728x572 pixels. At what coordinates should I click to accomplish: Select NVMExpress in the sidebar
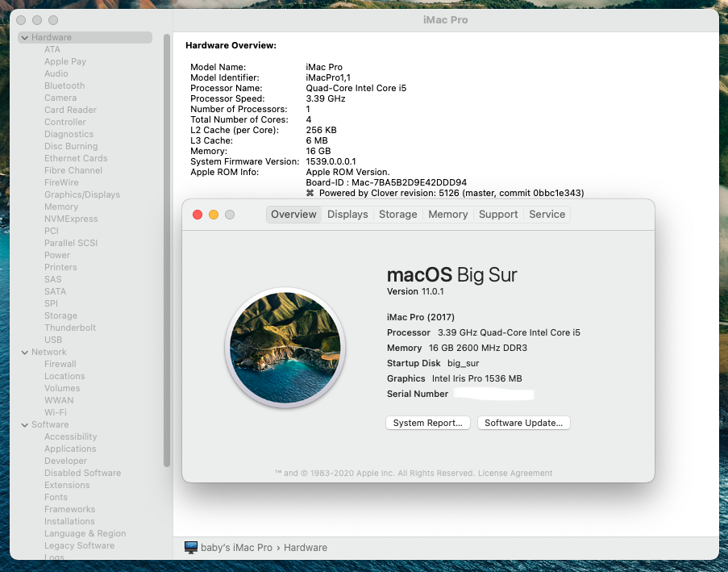[x=71, y=219]
